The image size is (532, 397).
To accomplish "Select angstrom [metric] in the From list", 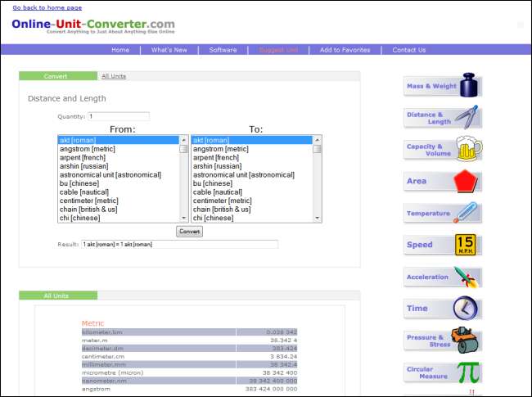I will (119, 149).
